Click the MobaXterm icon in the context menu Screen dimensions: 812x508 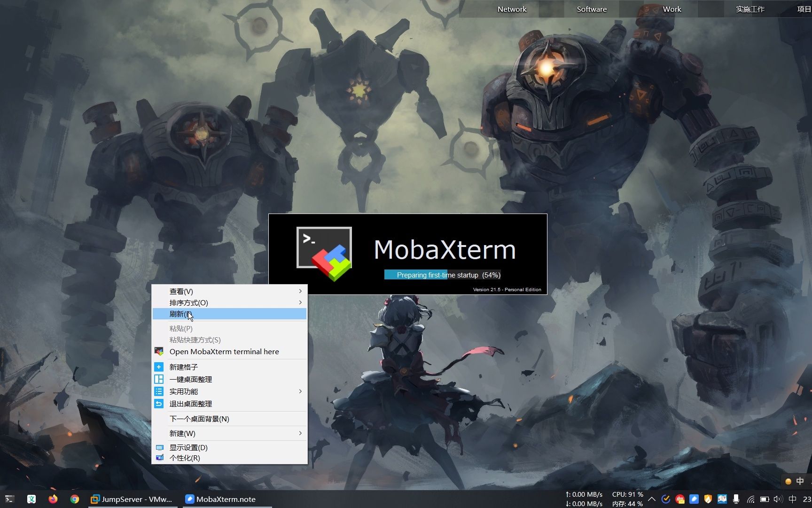(x=159, y=351)
